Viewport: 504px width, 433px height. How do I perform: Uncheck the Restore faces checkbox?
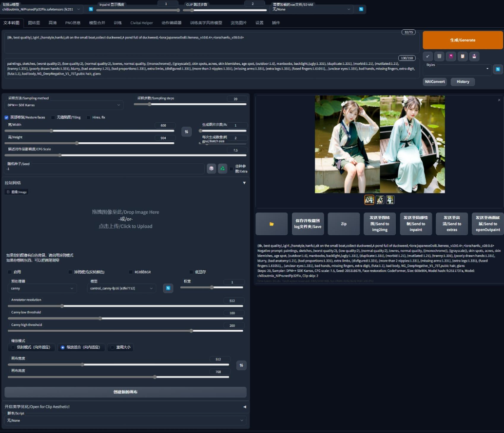pyautogui.click(x=7, y=117)
